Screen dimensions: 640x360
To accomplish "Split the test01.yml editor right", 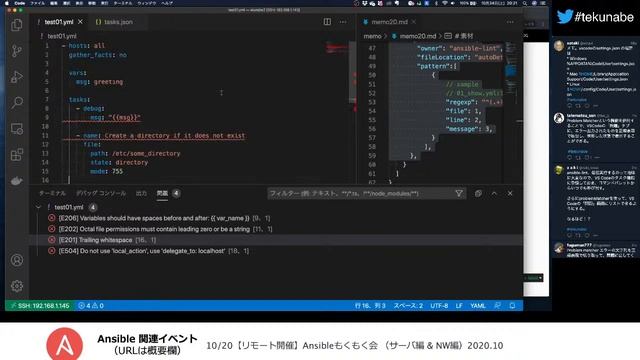I will pos(327,22).
